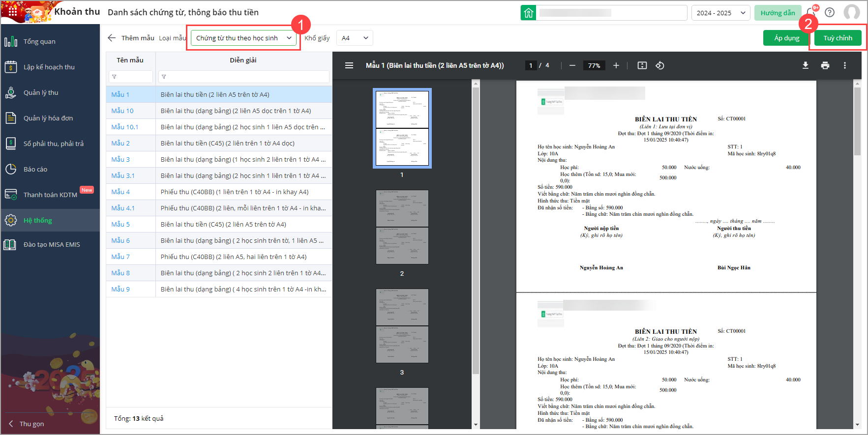Select row Phiếu thu (C40BB) (1 liên trên 1 tờ A4 - in khay A4)
868x435 pixels.
pyautogui.click(x=219, y=192)
